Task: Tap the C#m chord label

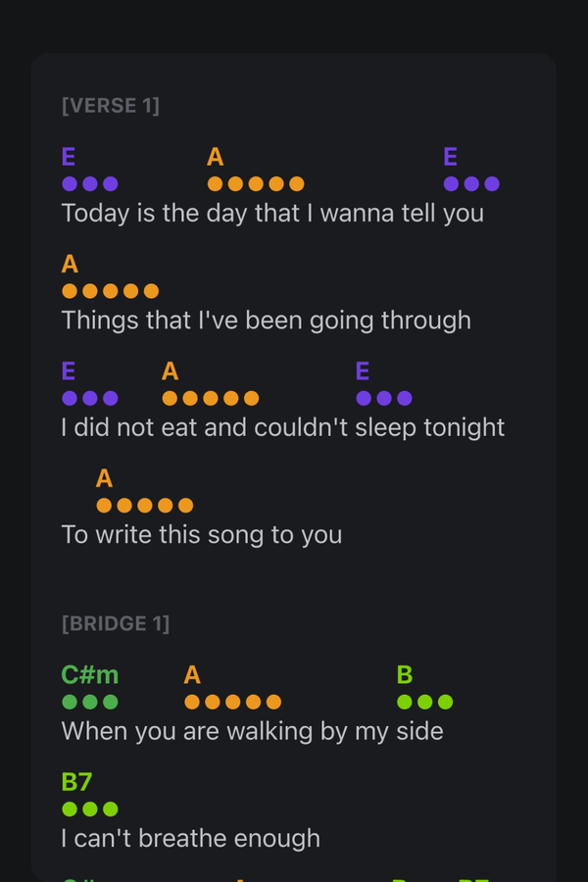Action: click(89, 674)
